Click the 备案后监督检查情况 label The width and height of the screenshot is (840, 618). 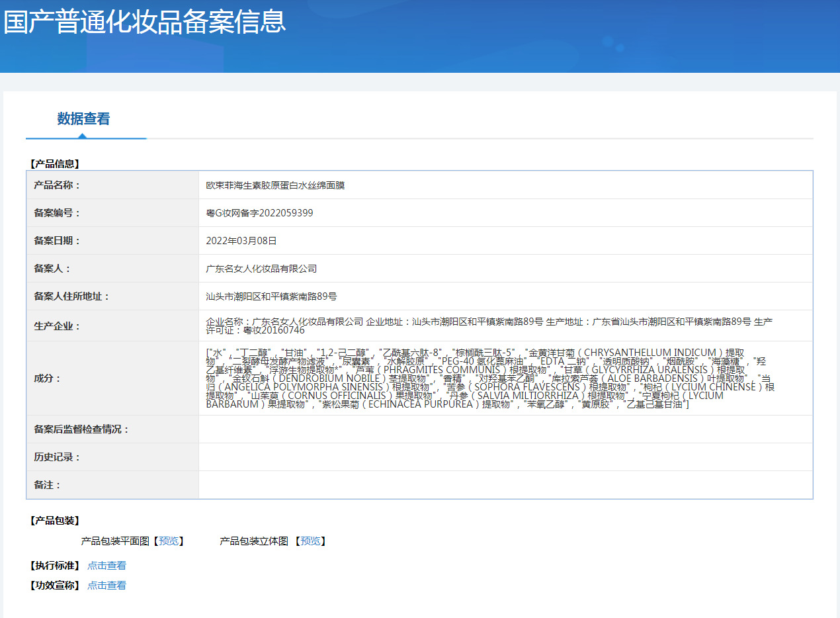point(82,429)
